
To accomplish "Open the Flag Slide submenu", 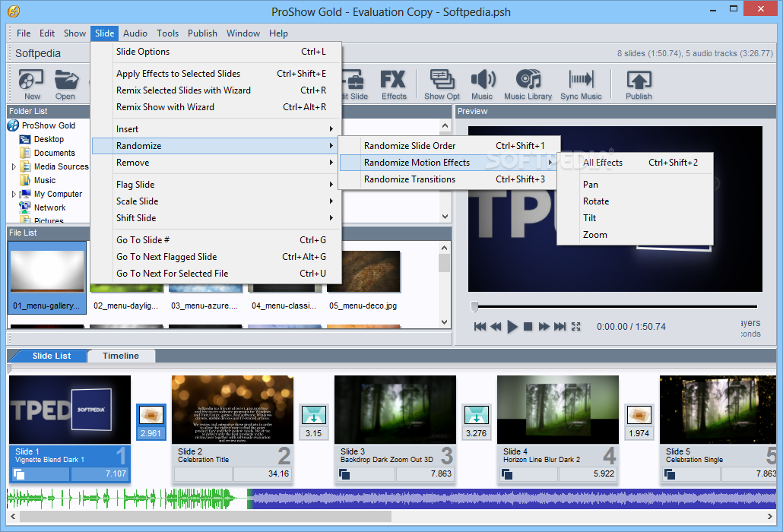I will (216, 185).
